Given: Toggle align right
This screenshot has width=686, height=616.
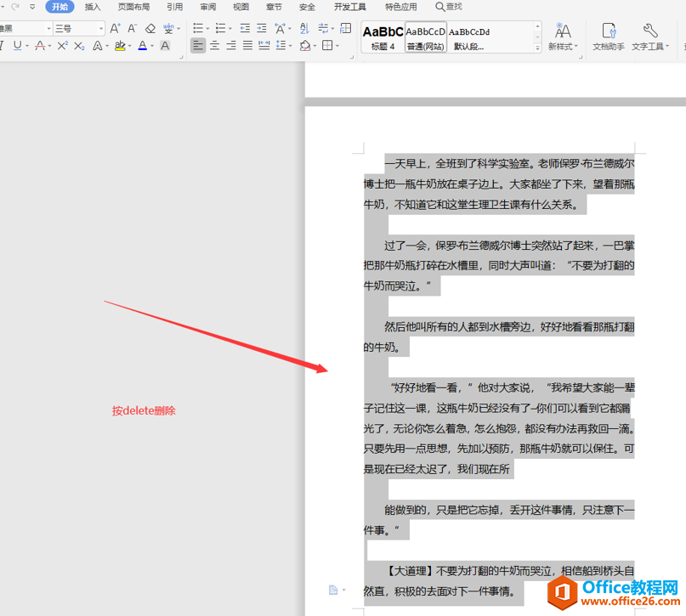Looking at the screenshot, I should [231, 46].
